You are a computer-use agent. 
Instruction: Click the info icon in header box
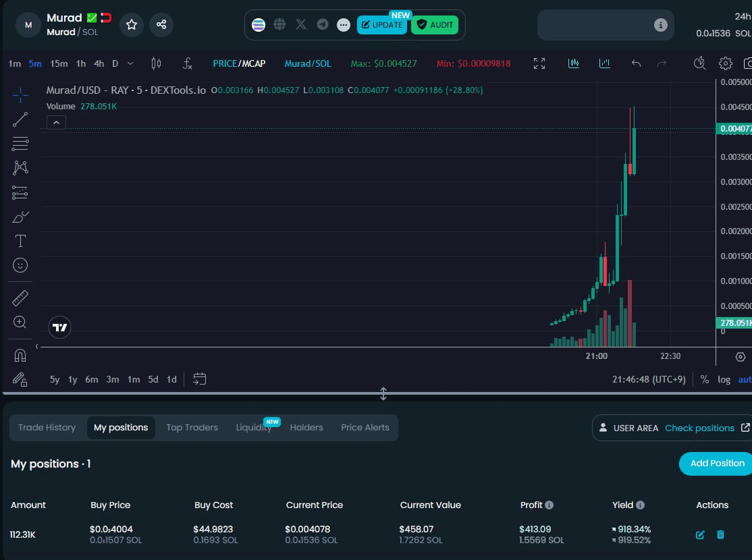pos(660,25)
